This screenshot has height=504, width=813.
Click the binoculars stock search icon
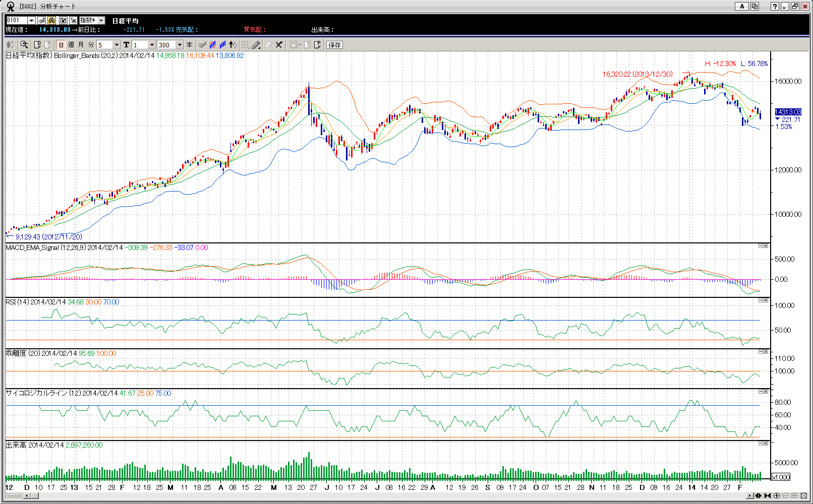[52, 20]
